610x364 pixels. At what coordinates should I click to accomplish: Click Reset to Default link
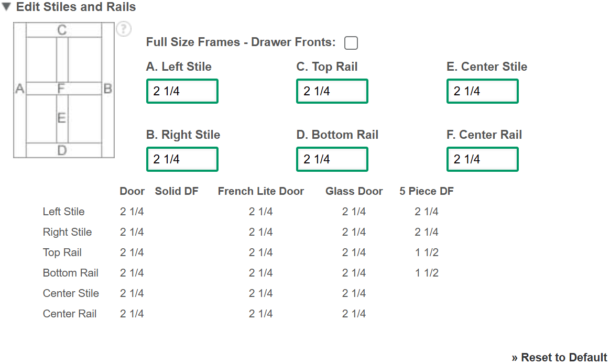point(559,357)
